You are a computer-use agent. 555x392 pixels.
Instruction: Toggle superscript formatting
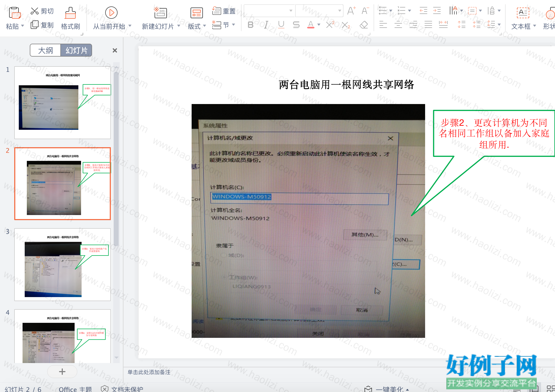pyautogui.click(x=330, y=25)
